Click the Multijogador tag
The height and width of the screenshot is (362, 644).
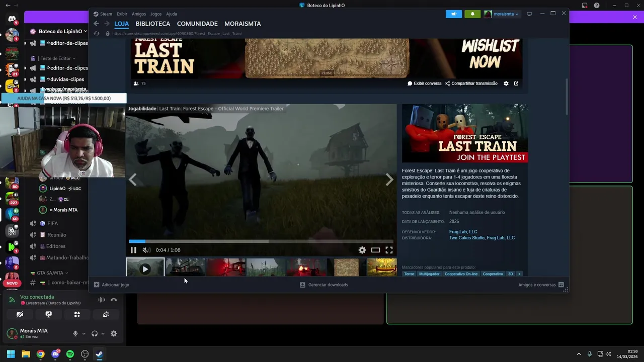click(429, 274)
